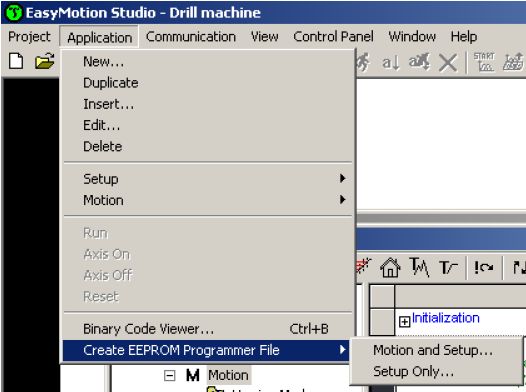Click the 'a' with running figure toolbar icon
This screenshot has width=526, height=392.
click(419, 62)
